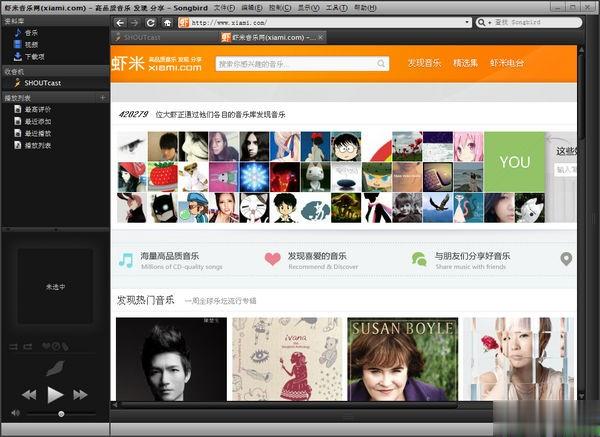Open the 虾米电台 radio link
The image size is (600, 437).
point(507,63)
